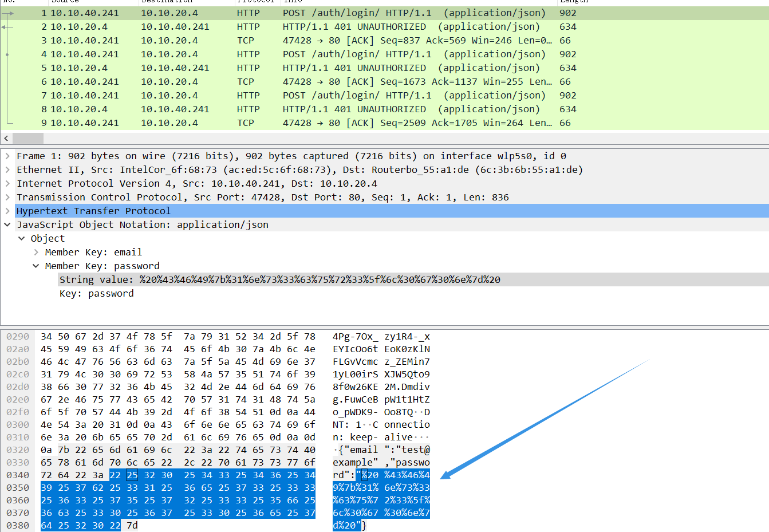The width and height of the screenshot is (769, 532).
Task: Expand Hypertext Transfer Protocol layer
Action: 7,211
